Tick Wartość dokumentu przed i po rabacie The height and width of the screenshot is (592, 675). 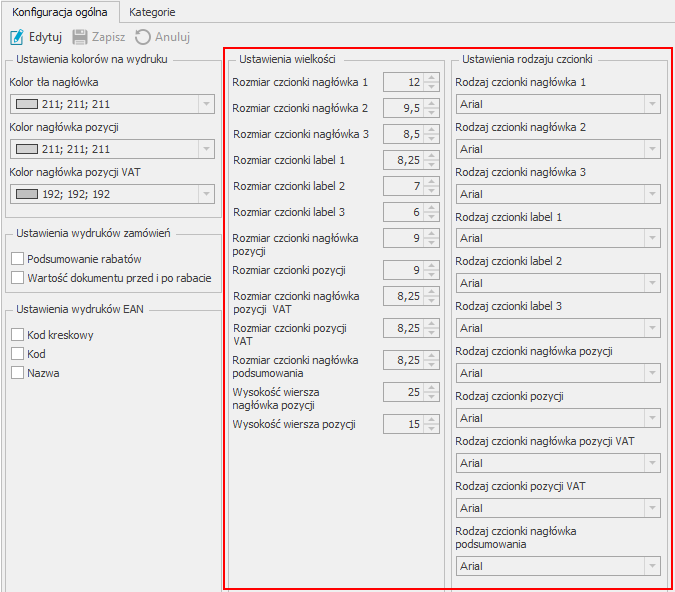point(18,277)
